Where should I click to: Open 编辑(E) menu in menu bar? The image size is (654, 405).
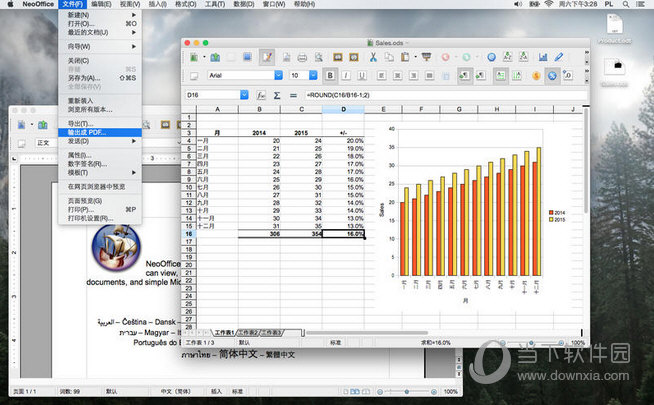coord(101,4)
